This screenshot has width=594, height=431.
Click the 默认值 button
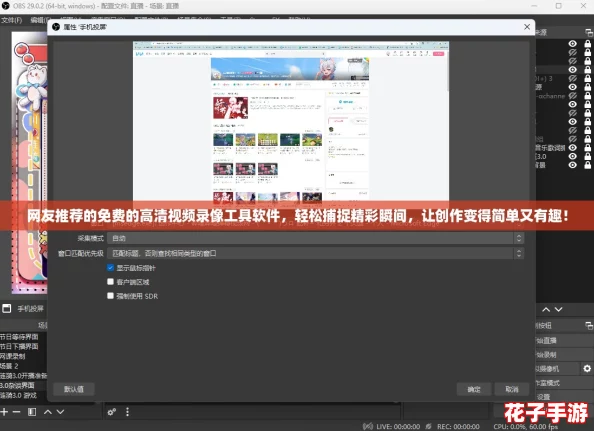click(x=73, y=389)
